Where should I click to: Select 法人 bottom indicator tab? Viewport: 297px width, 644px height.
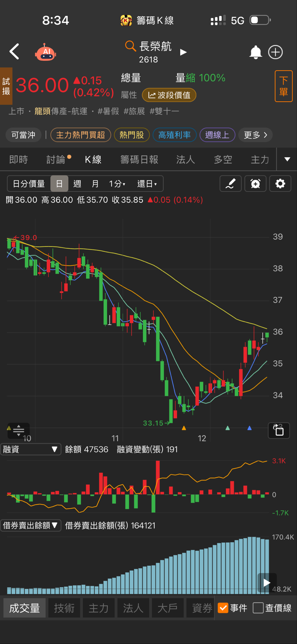pyautogui.click(x=133, y=608)
